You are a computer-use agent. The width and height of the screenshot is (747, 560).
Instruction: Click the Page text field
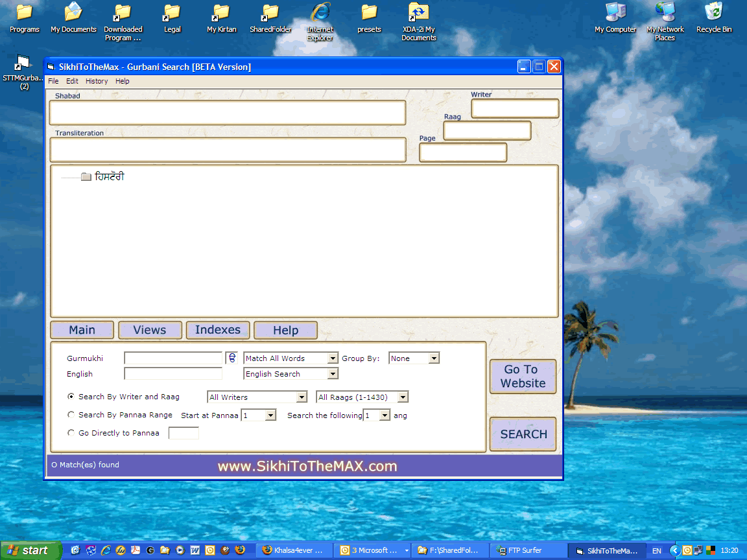click(x=463, y=153)
